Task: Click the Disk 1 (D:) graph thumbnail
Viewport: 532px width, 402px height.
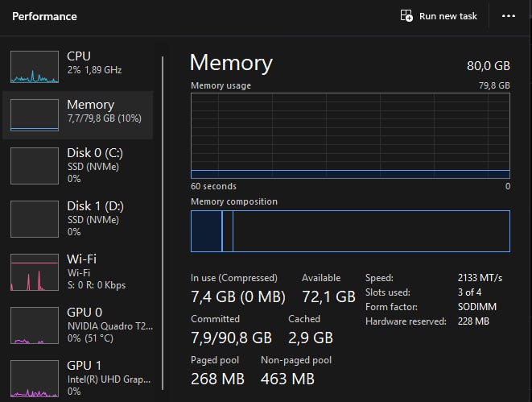Action: tap(35, 218)
